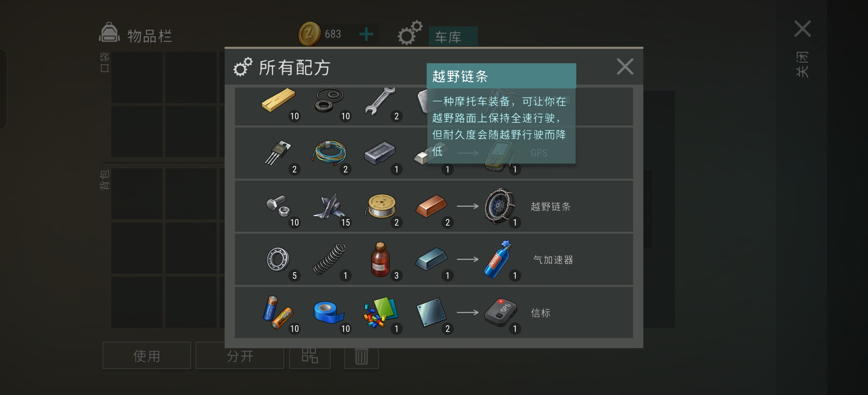Select the red alcohol bottle ingredient

[380, 259]
